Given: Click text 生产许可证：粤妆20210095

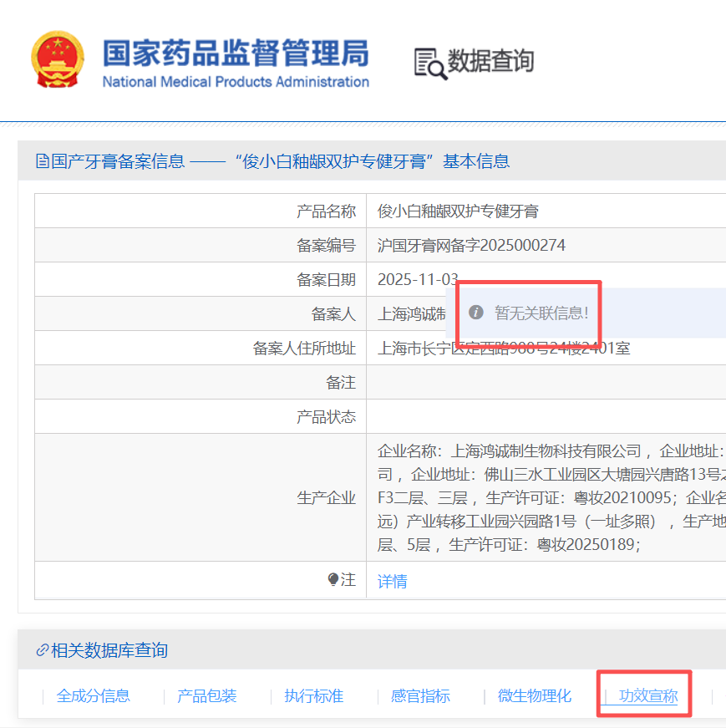Looking at the screenshot, I should [x=578, y=497].
